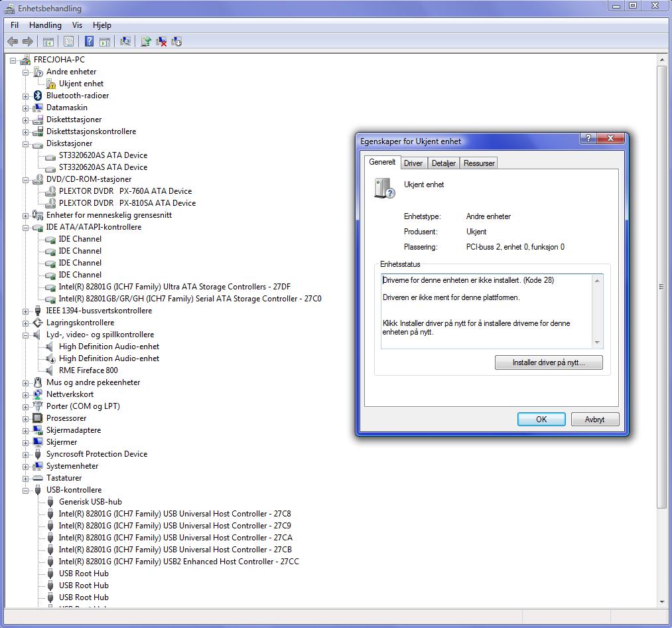Click the Enhetsstatus box scroll-down arrow
672x628 pixels.
[x=597, y=343]
